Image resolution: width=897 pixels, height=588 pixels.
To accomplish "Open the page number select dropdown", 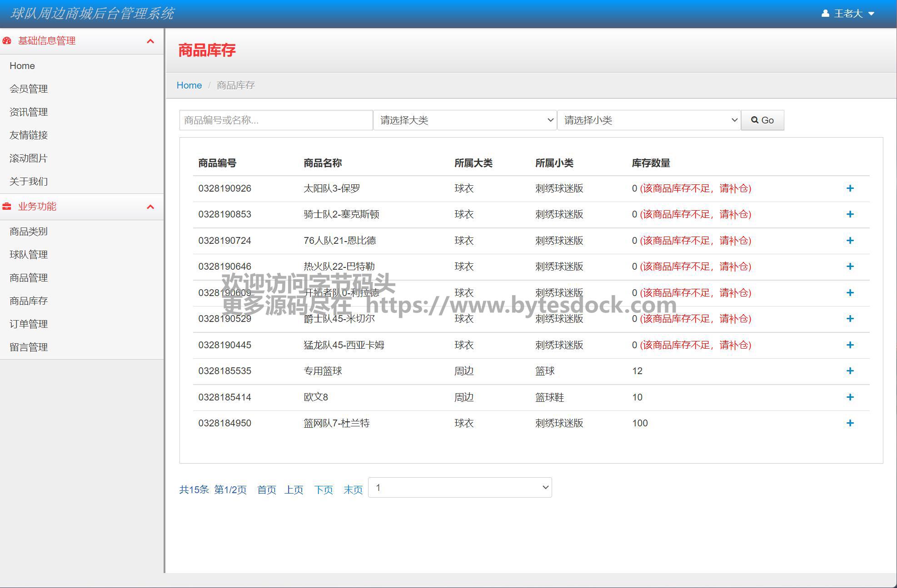I will click(460, 488).
